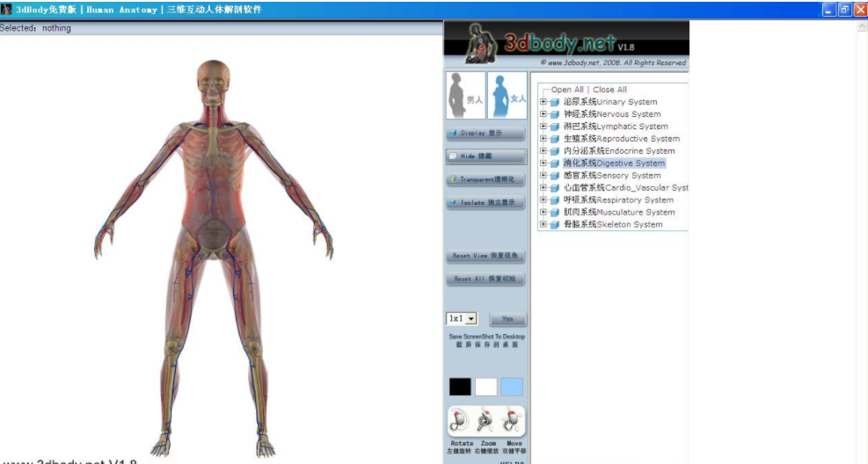Expand the Sensory System tree node
Image resolution: width=868 pixels, height=464 pixels.
tap(543, 175)
